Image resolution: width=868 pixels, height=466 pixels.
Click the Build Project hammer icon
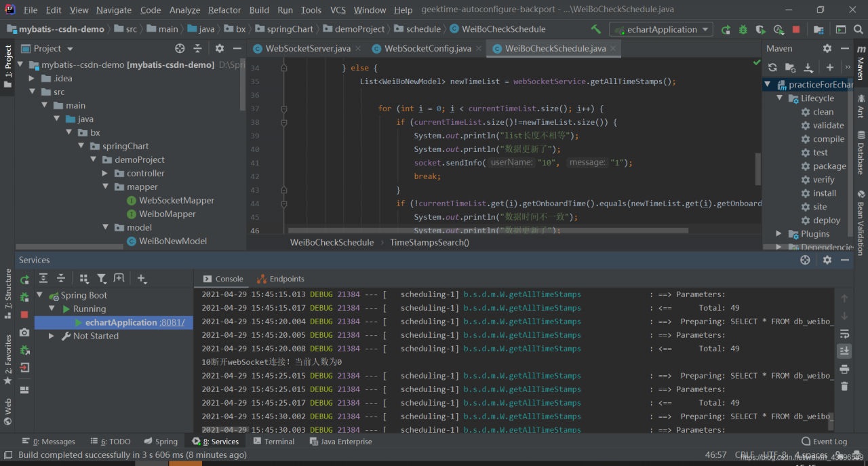click(x=596, y=29)
